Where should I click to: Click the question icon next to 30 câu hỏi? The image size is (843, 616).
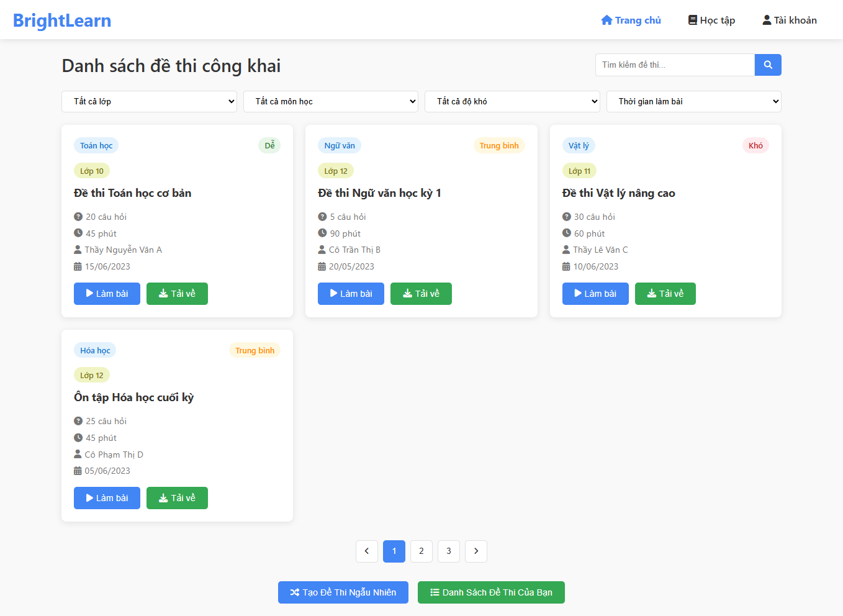coord(567,217)
